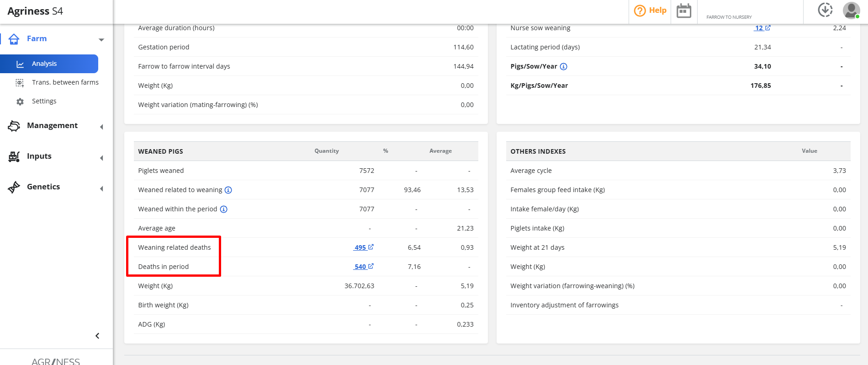
Task: Open the Inputs menu label
Action: tap(39, 156)
